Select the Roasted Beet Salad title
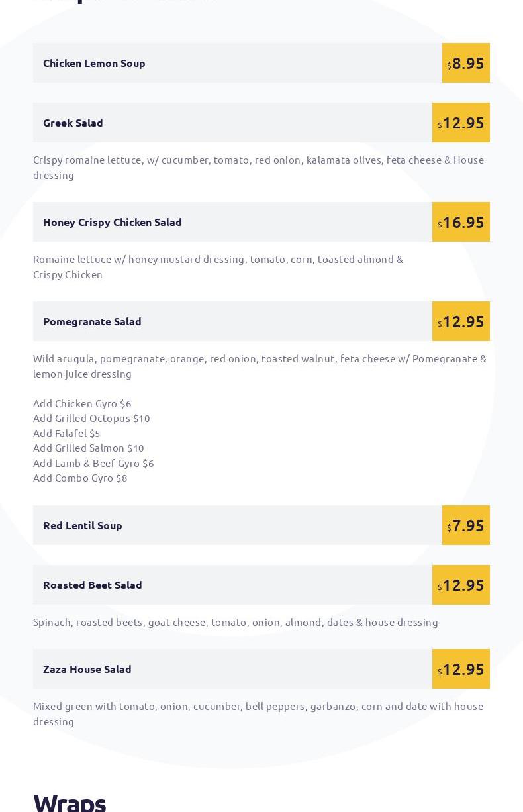 coord(93,585)
